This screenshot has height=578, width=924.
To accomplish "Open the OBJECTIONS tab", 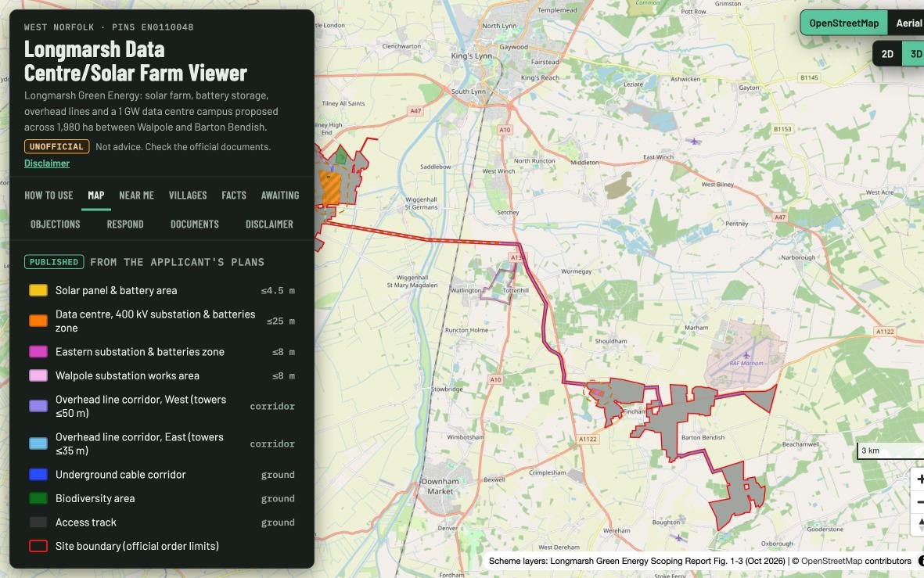I will tap(55, 224).
